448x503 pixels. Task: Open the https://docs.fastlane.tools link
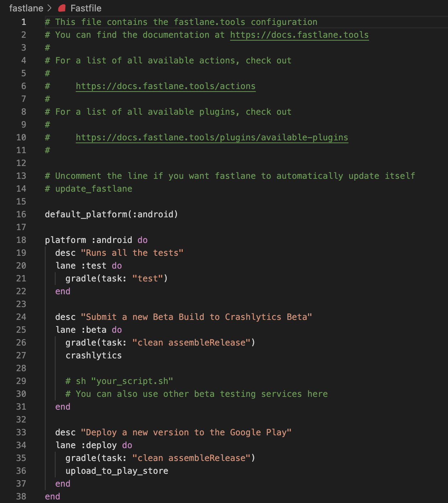[299, 35]
